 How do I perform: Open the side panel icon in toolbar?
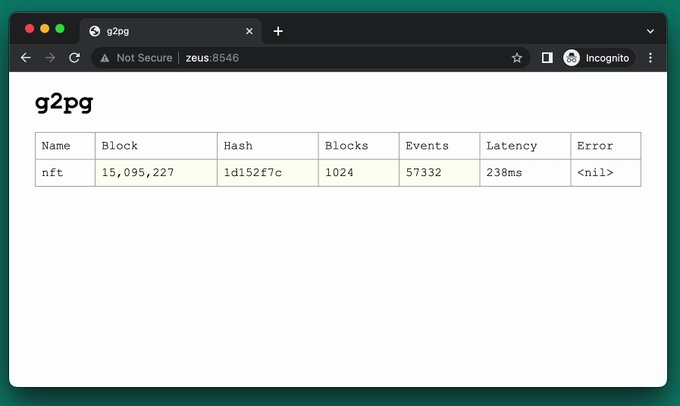[x=547, y=58]
